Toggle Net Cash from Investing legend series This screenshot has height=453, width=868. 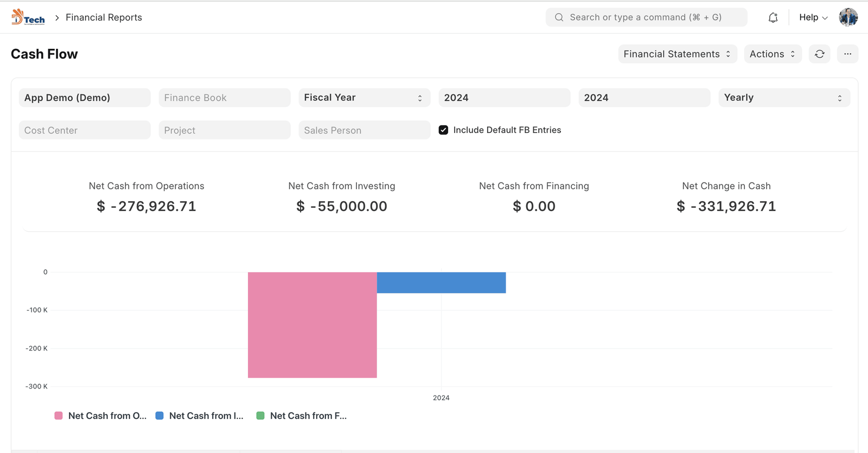click(x=206, y=416)
